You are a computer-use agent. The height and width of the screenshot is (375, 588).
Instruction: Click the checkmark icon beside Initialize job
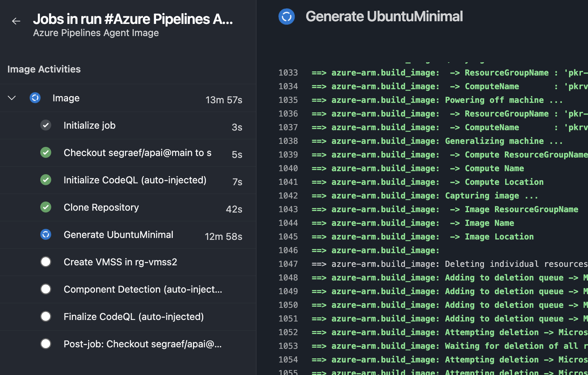tap(46, 125)
